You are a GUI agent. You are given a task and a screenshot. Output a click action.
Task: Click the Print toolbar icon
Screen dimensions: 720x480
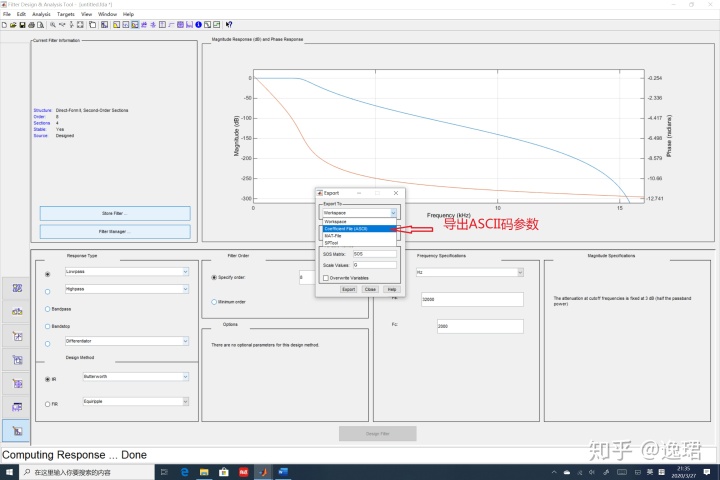tap(32, 25)
